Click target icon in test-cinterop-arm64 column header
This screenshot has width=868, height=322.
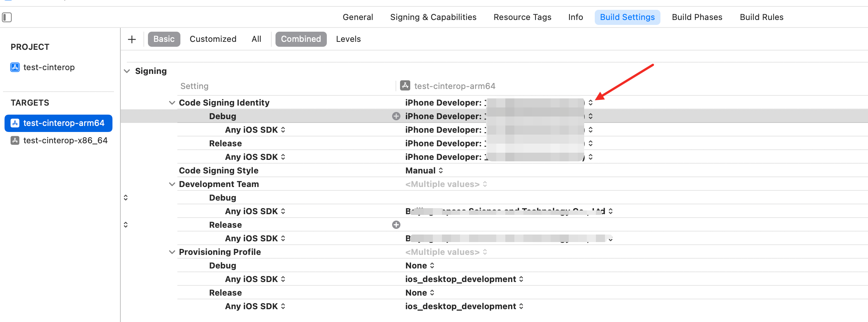tap(405, 86)
